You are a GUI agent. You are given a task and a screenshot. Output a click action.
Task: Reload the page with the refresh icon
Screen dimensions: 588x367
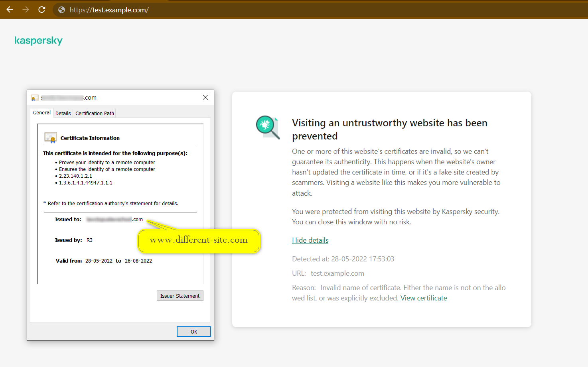pyautogui.click(x=42, y=10)
